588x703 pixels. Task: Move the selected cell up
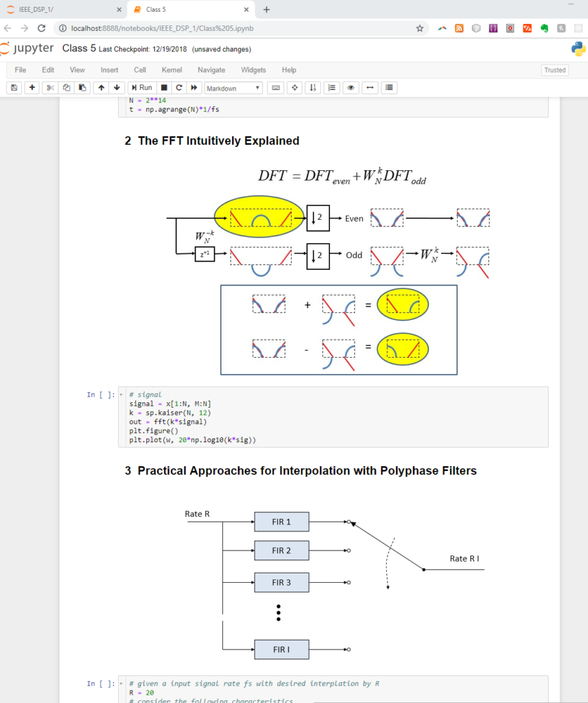(x=101, y=88)
